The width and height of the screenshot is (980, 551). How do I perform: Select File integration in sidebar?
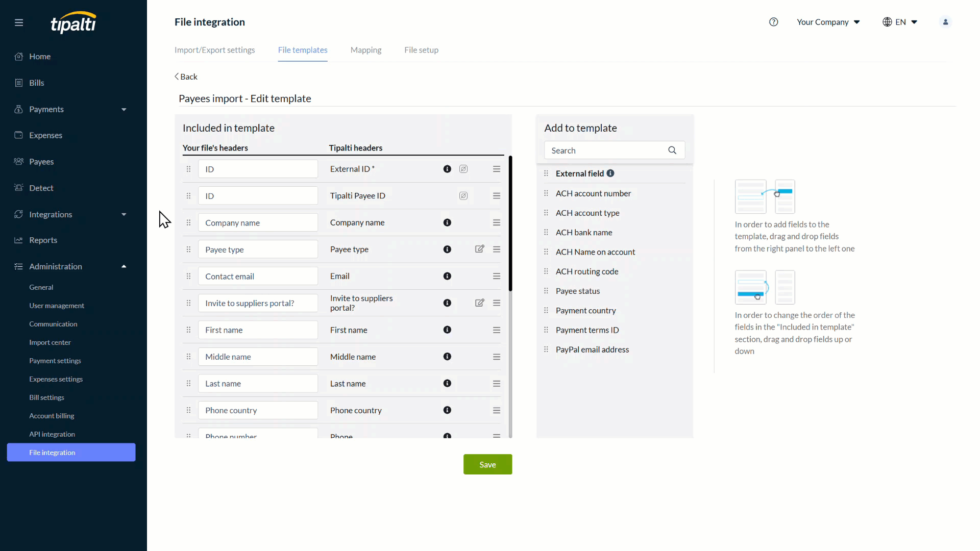(71, 453)
